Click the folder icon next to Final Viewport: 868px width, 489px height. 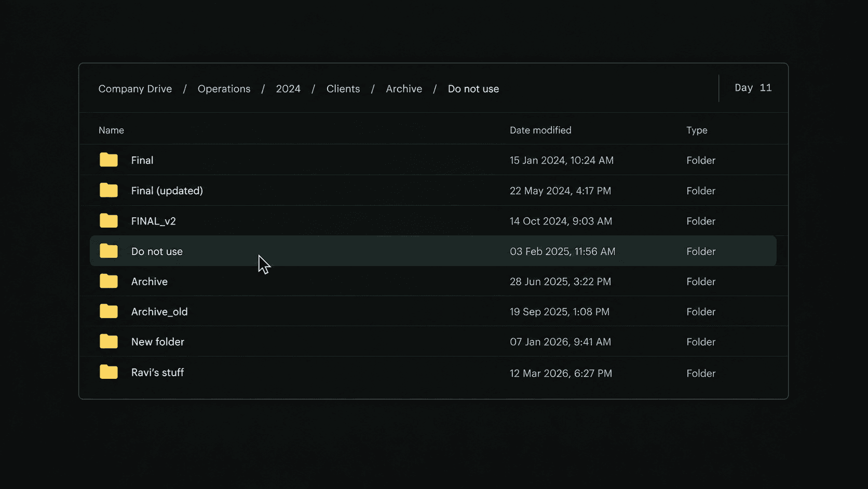108,160
